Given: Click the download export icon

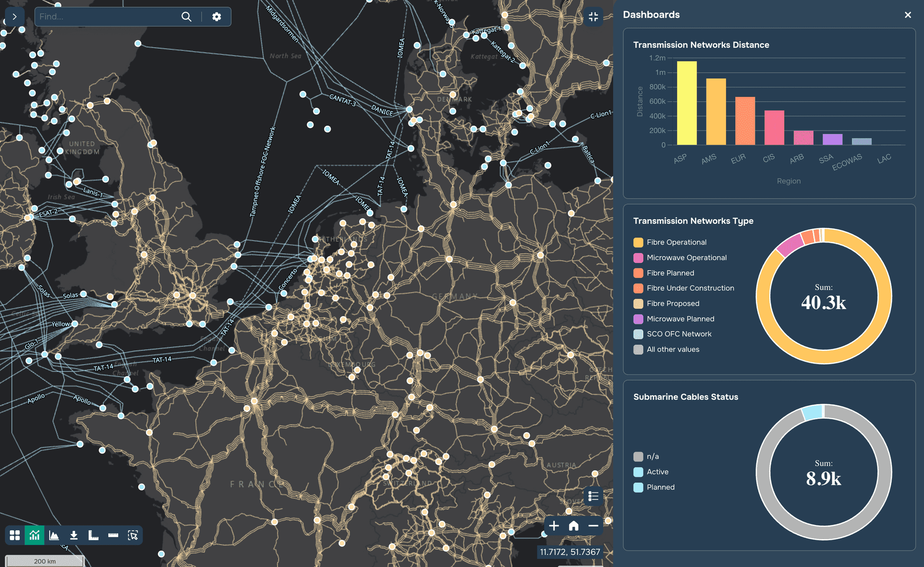Looking at the screenshot, I should tap(74, 535).
